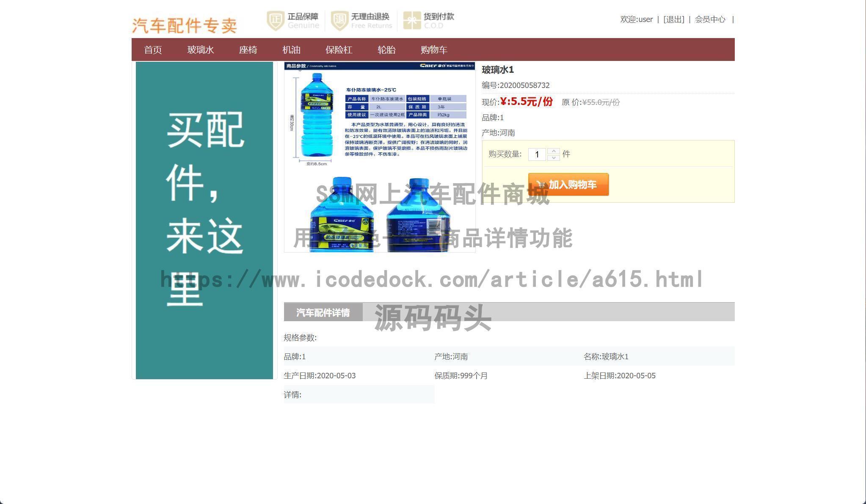866x504 pixels.
Task: Open the 首页 home menu item
Action: [x=153, y=50]
